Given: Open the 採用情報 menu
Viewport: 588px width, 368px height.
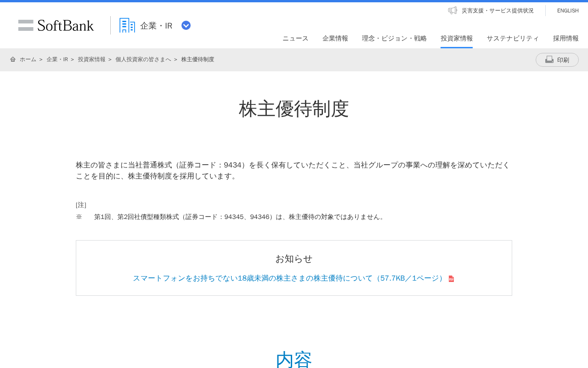Looking at the screenshot, I should (566, 38).
